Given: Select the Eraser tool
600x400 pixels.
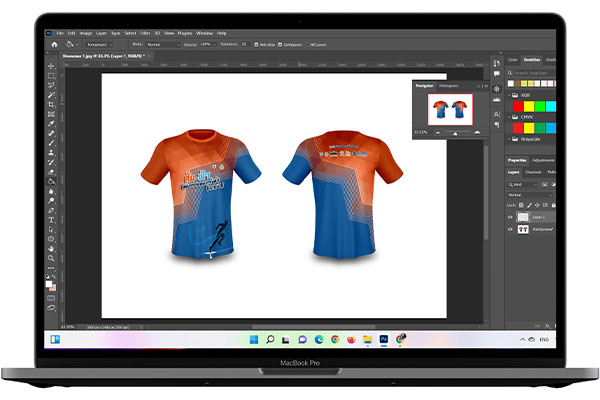Looking at the screenshot, I should (51, 172).
